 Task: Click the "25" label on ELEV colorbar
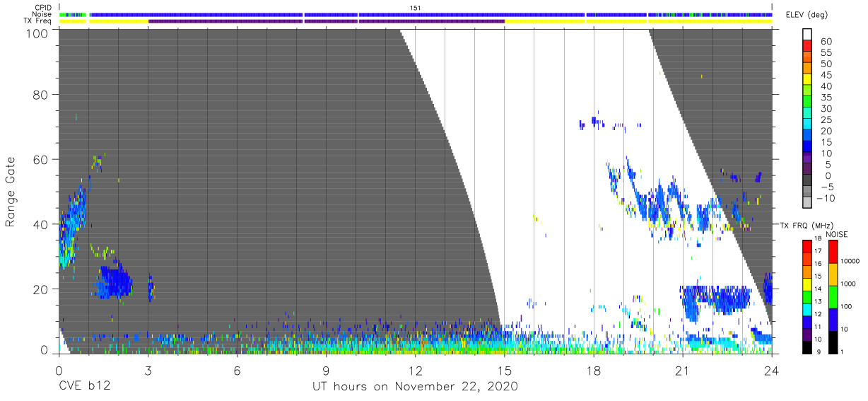pos(826,120)
